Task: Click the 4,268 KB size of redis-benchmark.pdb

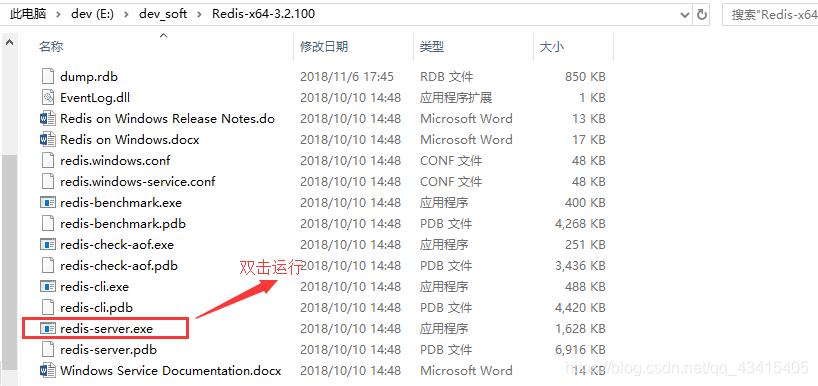Action: tap(580, 224)
